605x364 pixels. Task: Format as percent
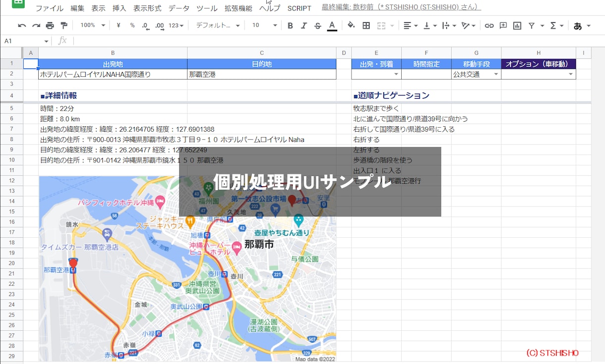tap(132, 25)
